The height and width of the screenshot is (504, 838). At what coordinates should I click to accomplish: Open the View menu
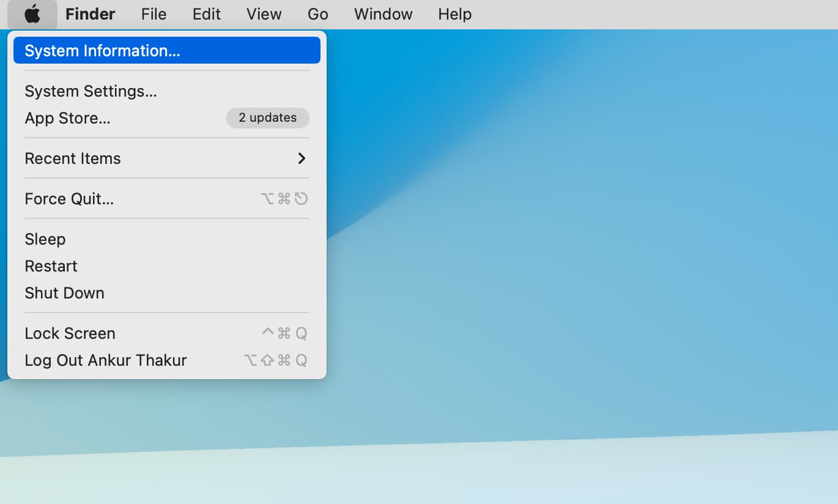[x=264, y=14]
